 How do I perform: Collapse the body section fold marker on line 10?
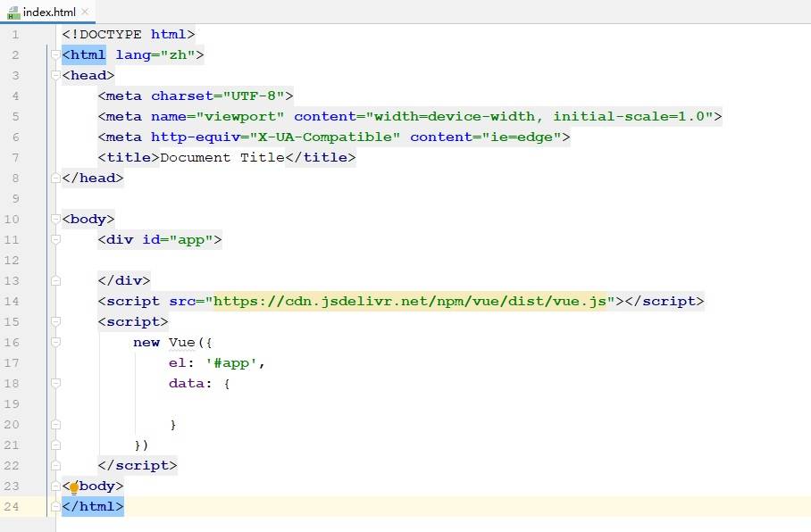(56, 219)
